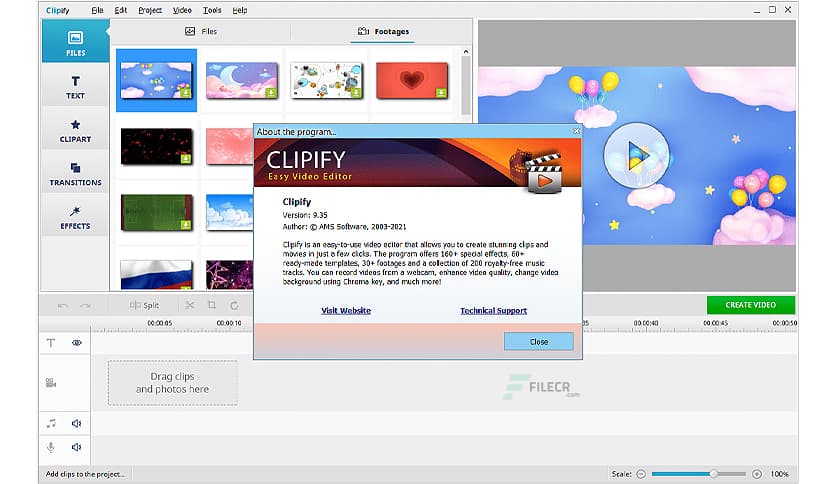Open the Edit menu
Image resolution: width=836 pixels, height=484 pixels.
point(120,10)
